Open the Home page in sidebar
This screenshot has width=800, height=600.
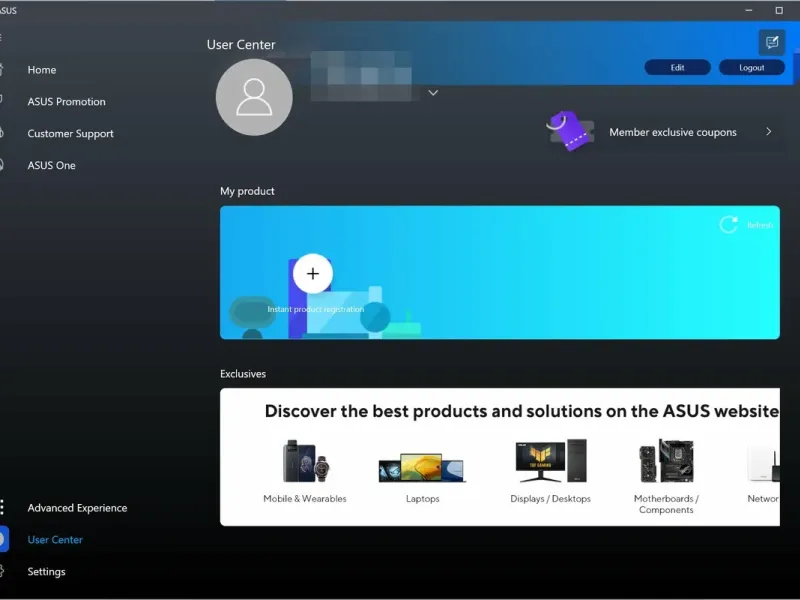coord(41,70)
